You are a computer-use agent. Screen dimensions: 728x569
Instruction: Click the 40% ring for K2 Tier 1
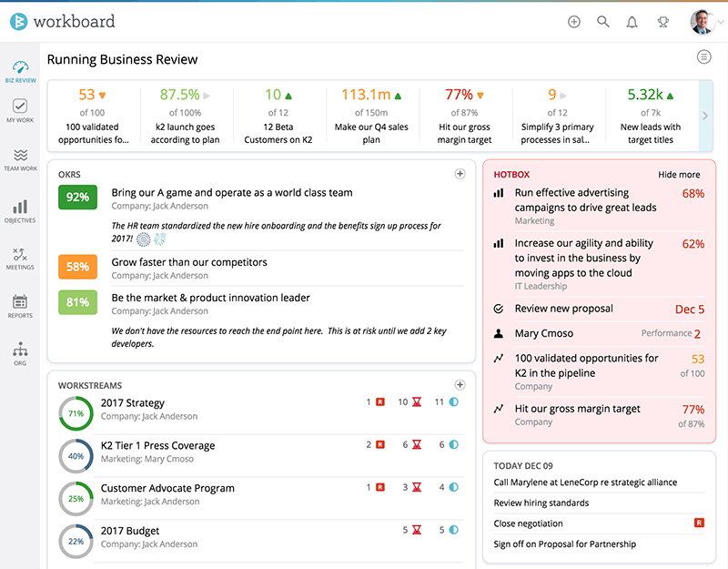coord(76,456)
